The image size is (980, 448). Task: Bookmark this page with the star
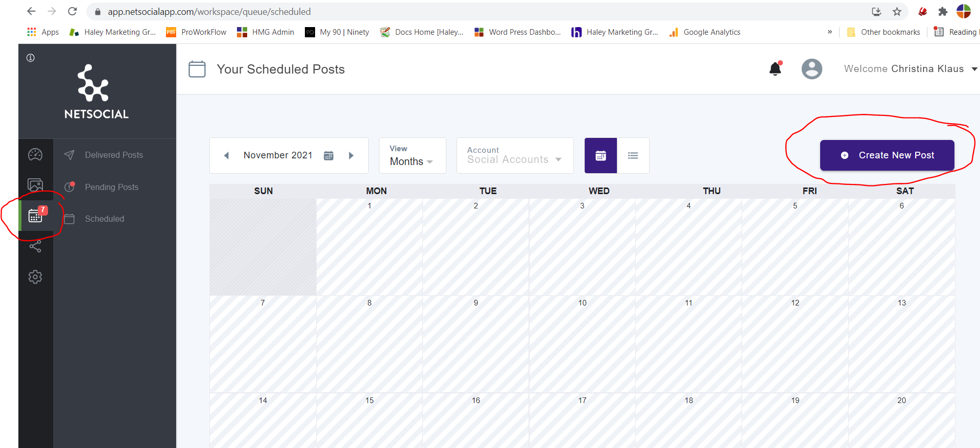897,11
